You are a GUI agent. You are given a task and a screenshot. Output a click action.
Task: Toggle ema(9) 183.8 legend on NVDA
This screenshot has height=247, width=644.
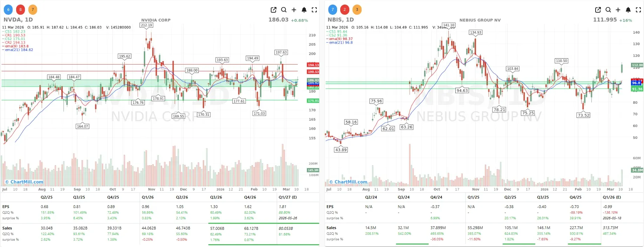pyautogui.click(x=15, y=46)
